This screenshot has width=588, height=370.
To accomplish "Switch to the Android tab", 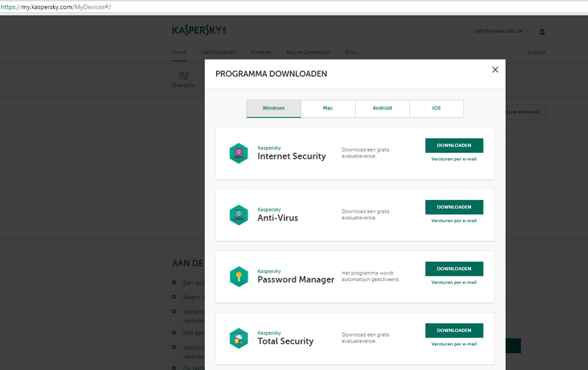I will pos(382,108).
